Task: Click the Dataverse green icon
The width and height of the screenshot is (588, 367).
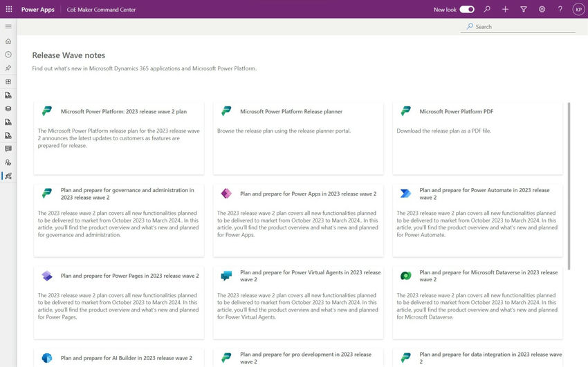Action: [x=406, y=276]
